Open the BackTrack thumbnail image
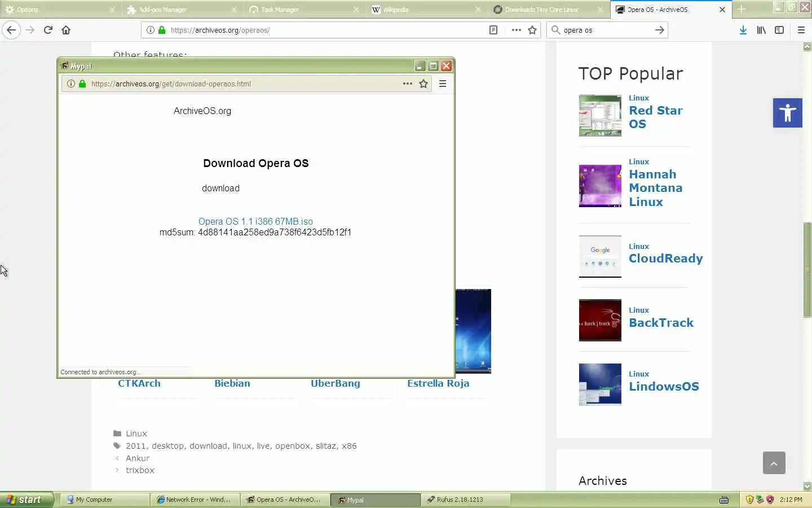The height and width of the screenshot is (508, 812). click(600, 320)
